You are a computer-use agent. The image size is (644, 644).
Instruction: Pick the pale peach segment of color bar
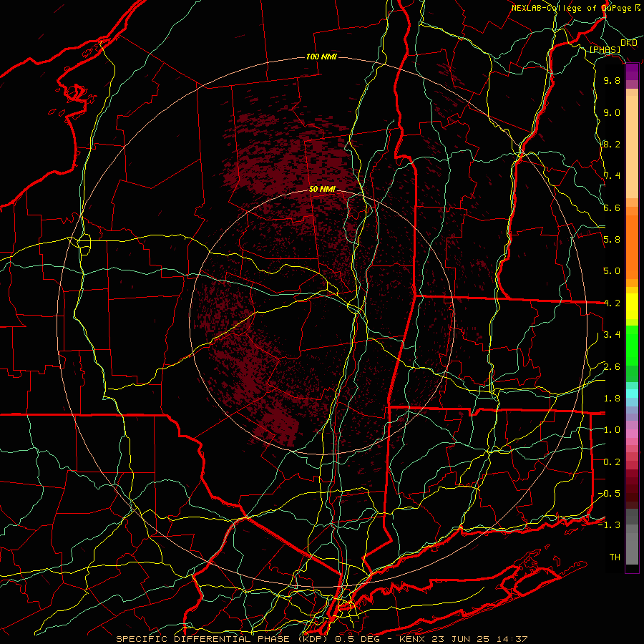coord(632,148)
